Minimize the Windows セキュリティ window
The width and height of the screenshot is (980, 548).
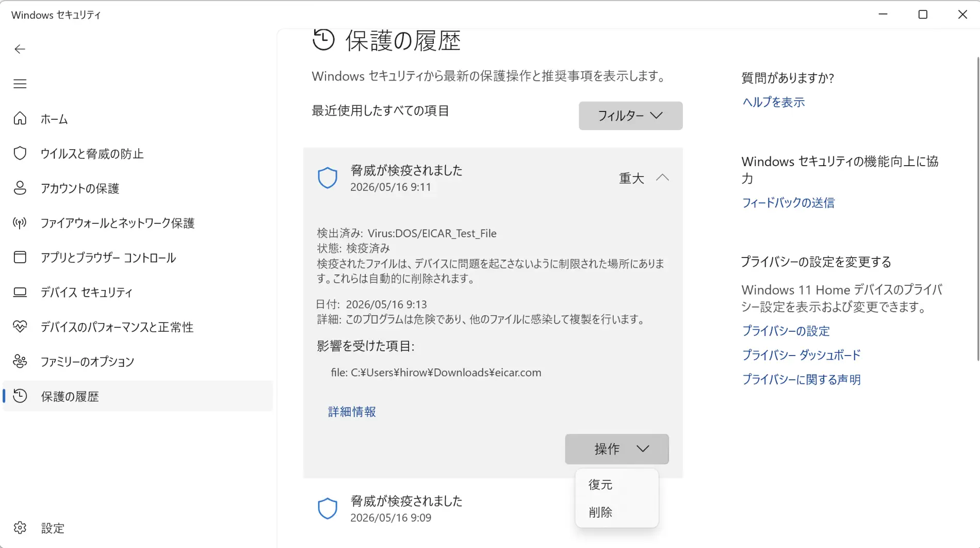(883, 14)
